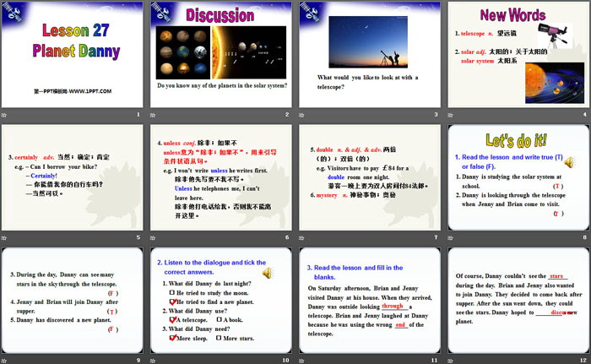This screenshot has height=364, width=591.
Task: Click slide number 6 label
Action: [x=287, y=237]
